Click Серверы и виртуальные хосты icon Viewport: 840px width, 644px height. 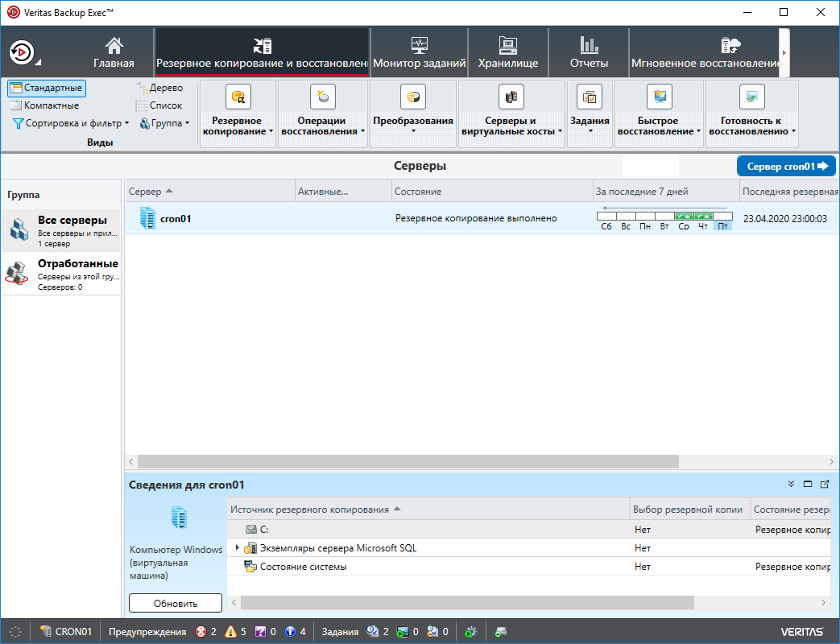coord(511,97)
